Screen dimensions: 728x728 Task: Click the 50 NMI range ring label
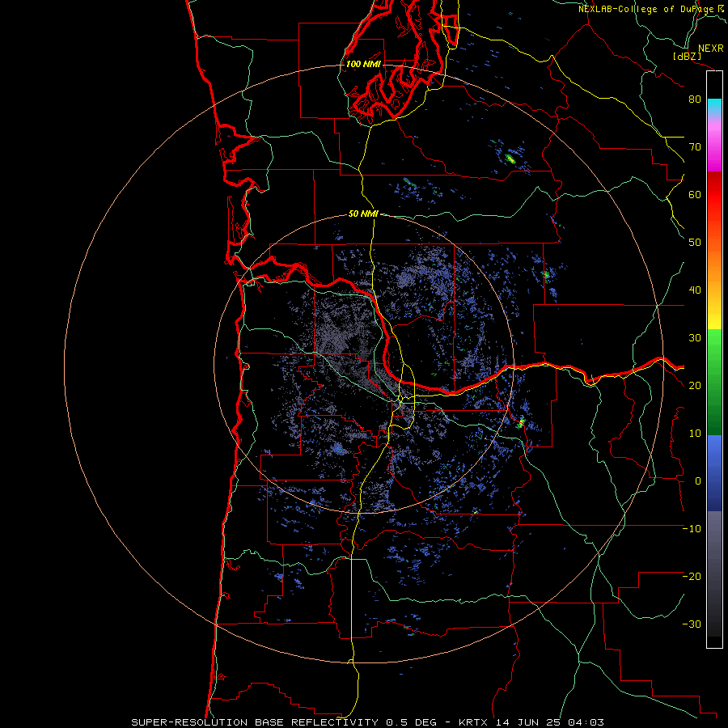(x=363, y=214)
